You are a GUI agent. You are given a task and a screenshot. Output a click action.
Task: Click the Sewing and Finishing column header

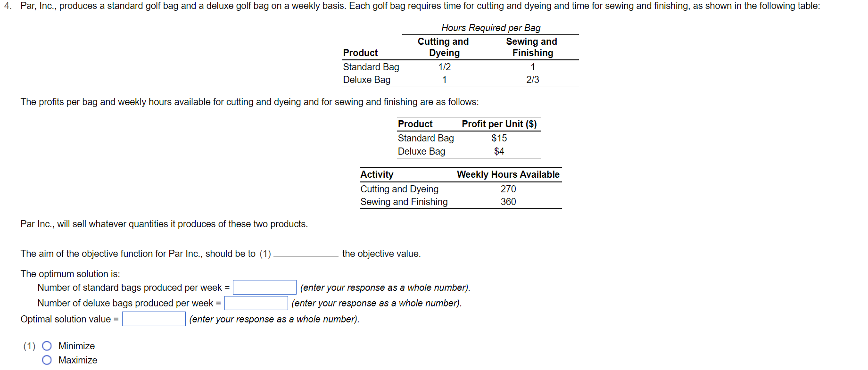[x=531, y=47]
